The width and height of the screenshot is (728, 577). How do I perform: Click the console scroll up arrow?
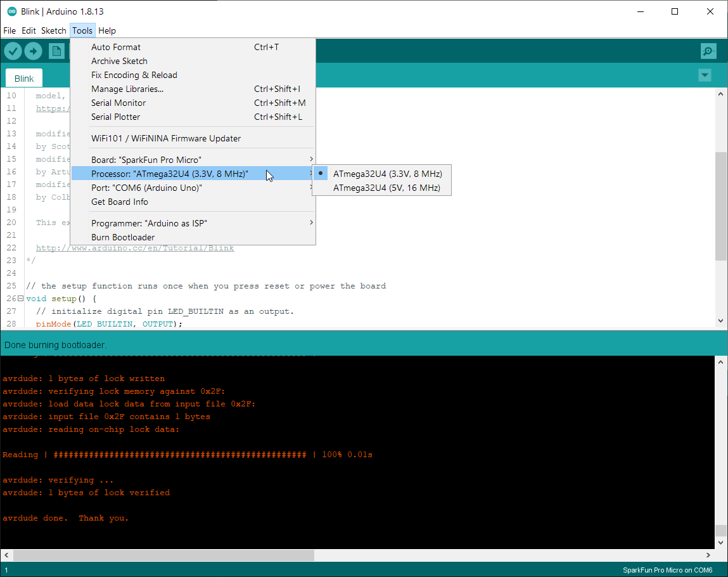[x=720, y=362]
